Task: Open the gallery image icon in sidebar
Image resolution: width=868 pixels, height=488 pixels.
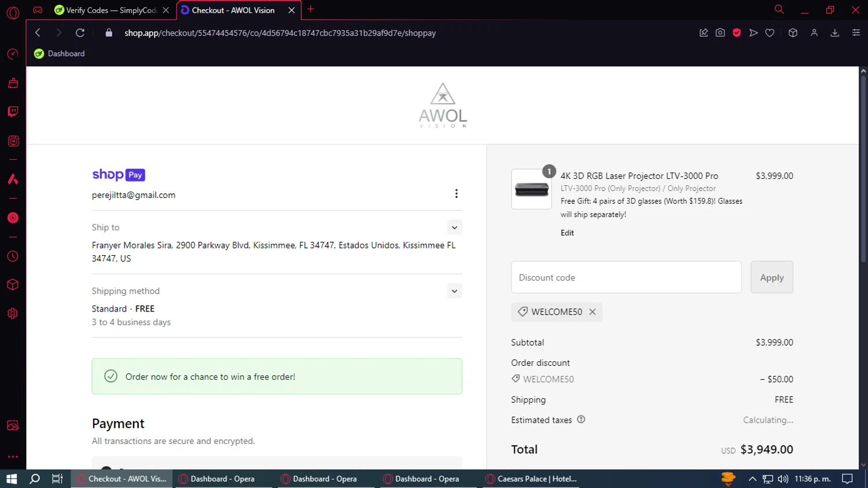Action: [13, 425]
